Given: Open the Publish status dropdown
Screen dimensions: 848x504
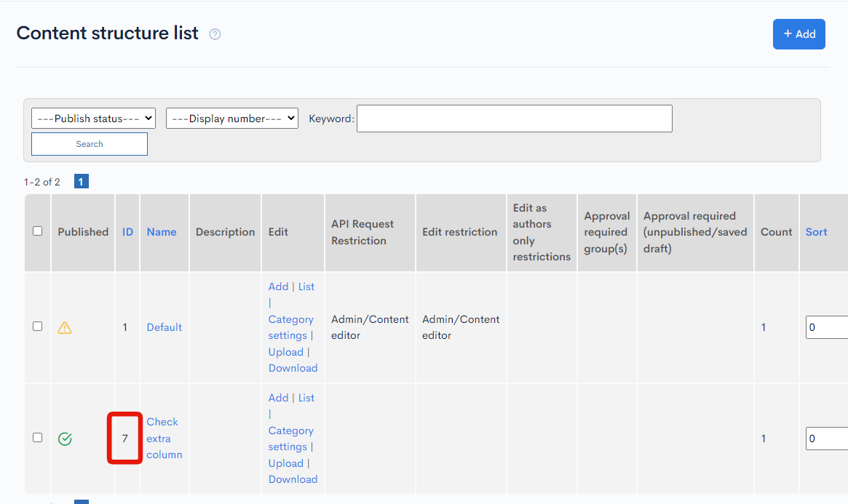Looking at the screenshot, I should tap(93, 119).
